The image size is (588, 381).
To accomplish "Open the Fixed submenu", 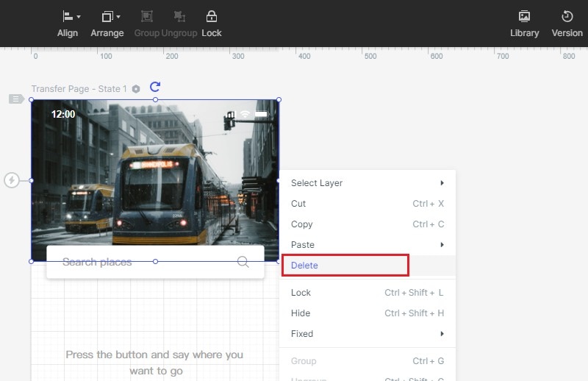I will click(x=367, y=334).
